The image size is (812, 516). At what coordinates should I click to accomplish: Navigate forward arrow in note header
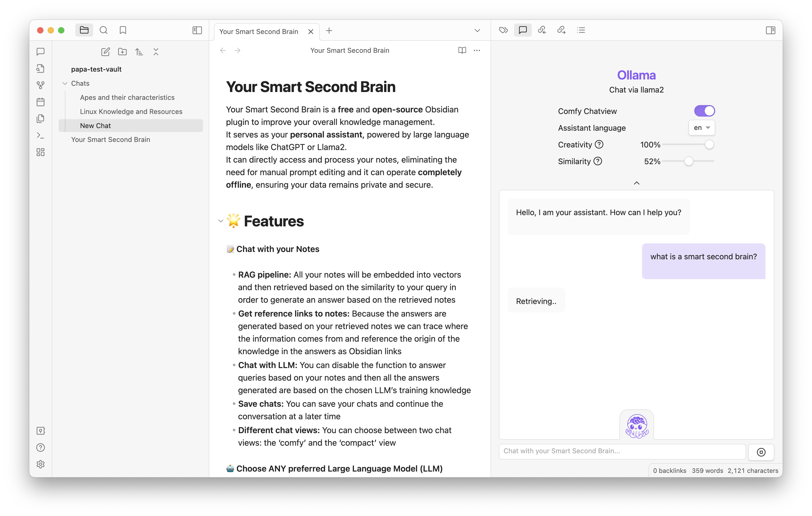[238, 50]
